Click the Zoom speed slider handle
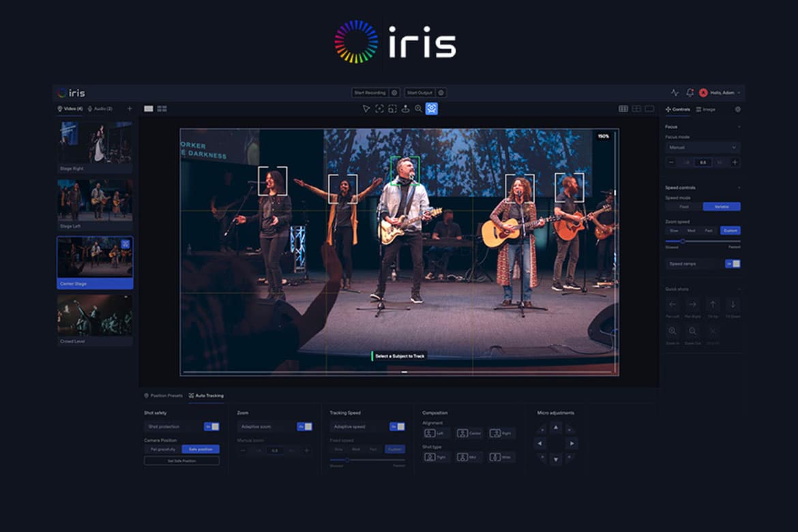Screen dimensions: 798x532 coord(683,241)
